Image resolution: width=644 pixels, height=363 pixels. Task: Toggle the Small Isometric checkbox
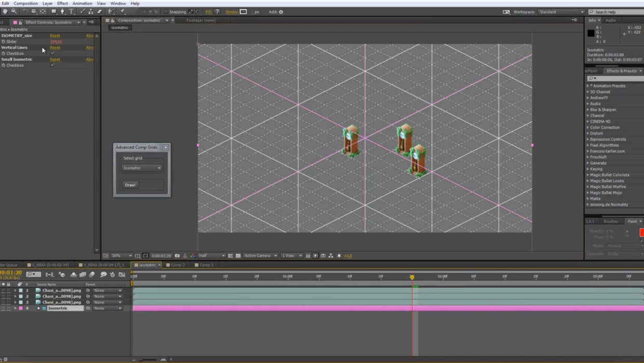pyautogui.click(x=52, y=65)
